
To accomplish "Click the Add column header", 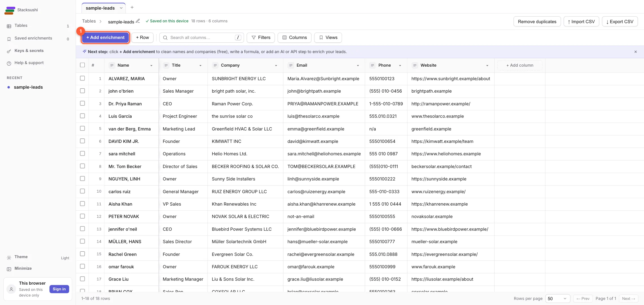I will 520,65.
